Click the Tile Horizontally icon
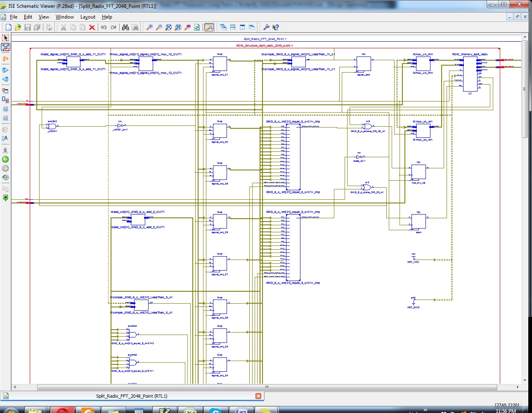The width and height of the screenshot is (532, 413). pyautogui.click(x=233, y=27)
